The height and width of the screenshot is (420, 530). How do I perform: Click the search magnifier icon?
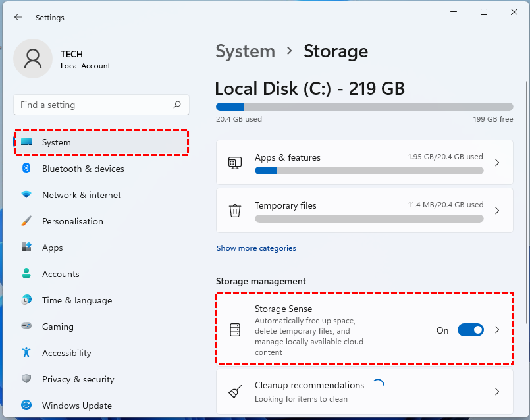click(177, 105)
